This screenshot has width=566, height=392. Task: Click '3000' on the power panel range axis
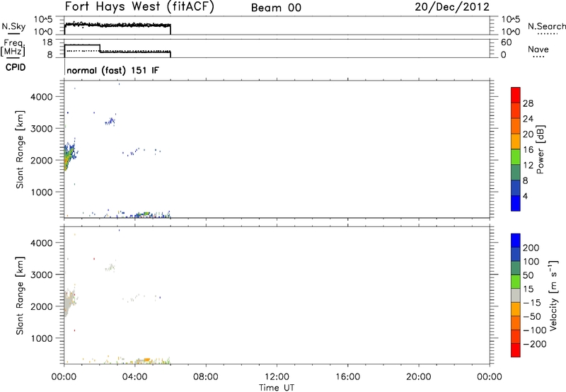(x=42, y=129)
